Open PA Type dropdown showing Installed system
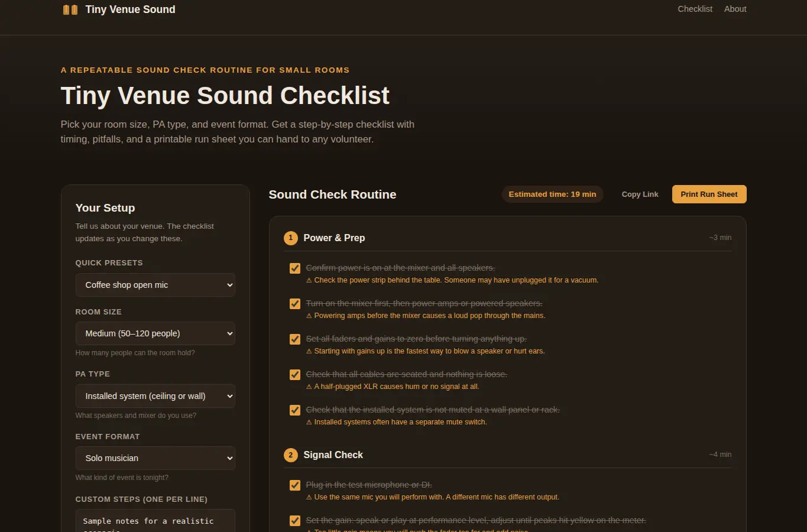This screenshot has width=807, height=532. coord(155,396)
